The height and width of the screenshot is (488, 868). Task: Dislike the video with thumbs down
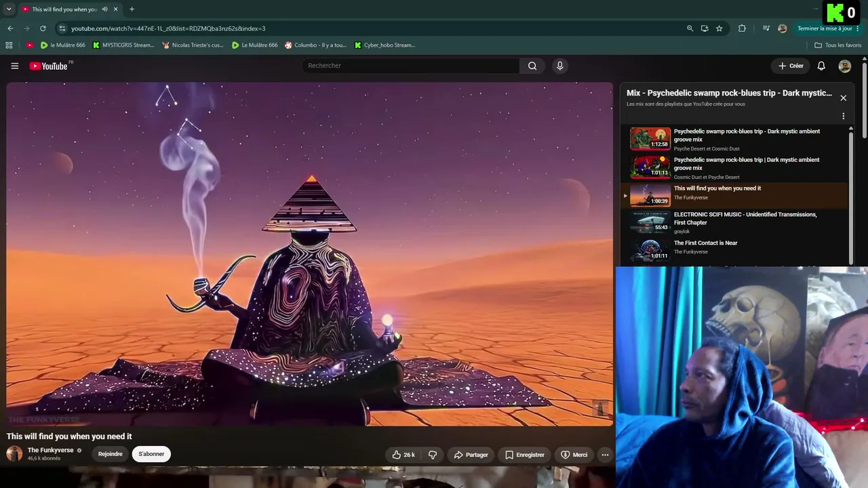(433, 455)
